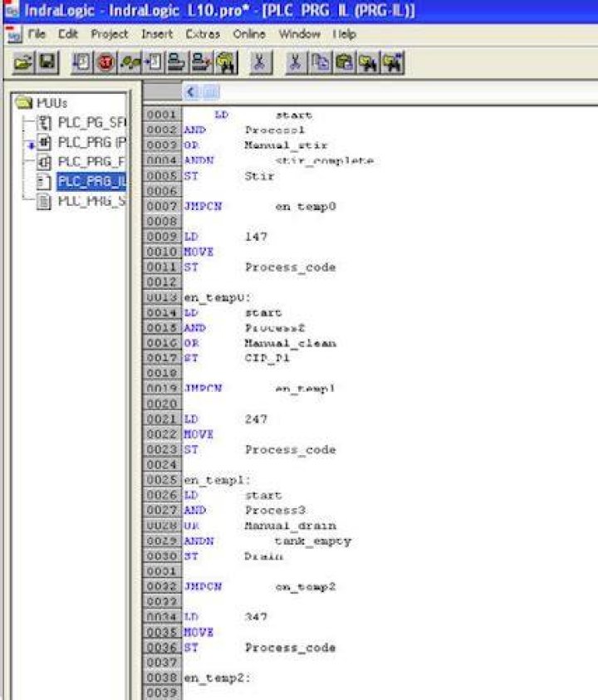Open the Window menu
The image size is (598, 700).
(x=300, y=34)
